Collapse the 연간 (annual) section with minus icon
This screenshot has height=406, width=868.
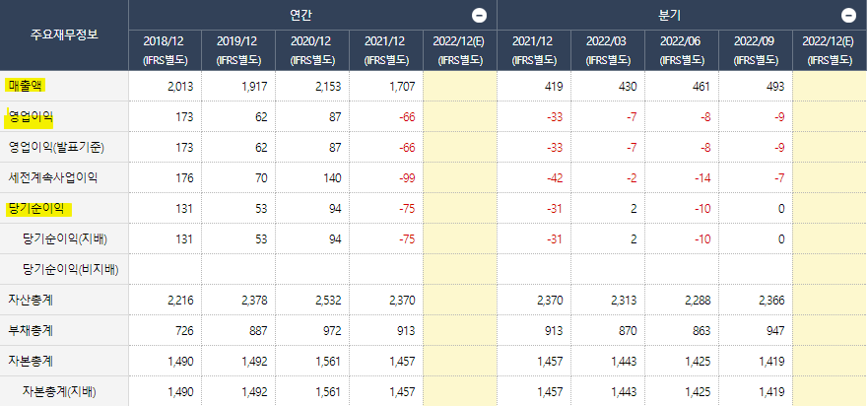pos(480,16)
